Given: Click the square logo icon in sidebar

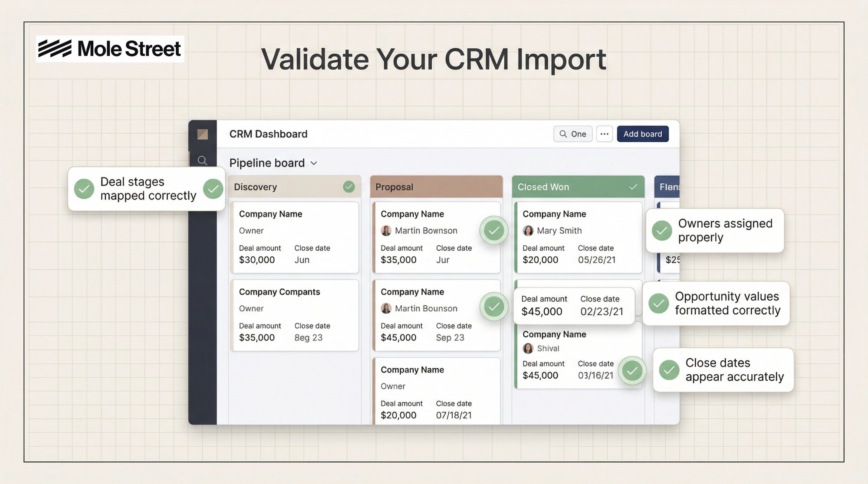Looking at the screenshot, I should click(x=202, y=134).
